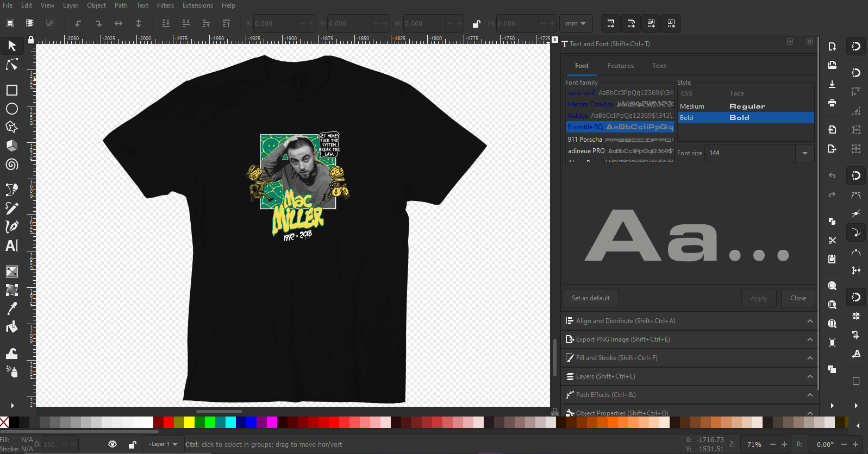The height and width of the screenshot is (454, 868).
Task: Switch to the Text tab
Action: point(659,66)
